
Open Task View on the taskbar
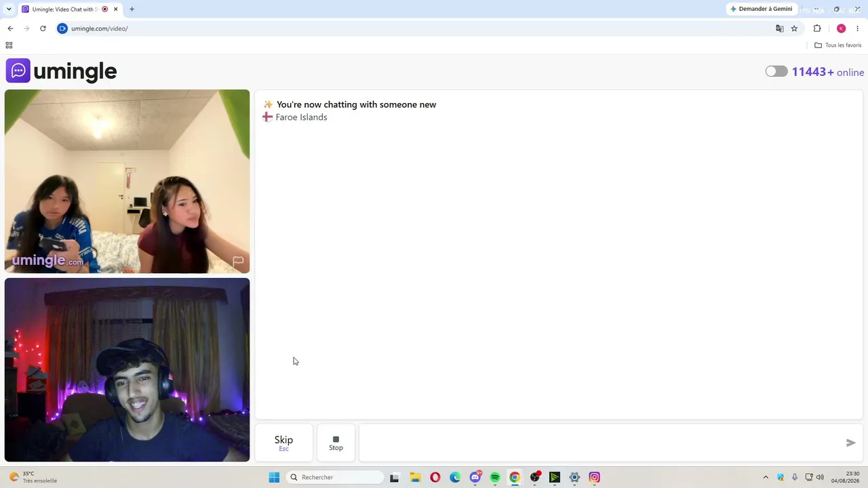point(394,477)
